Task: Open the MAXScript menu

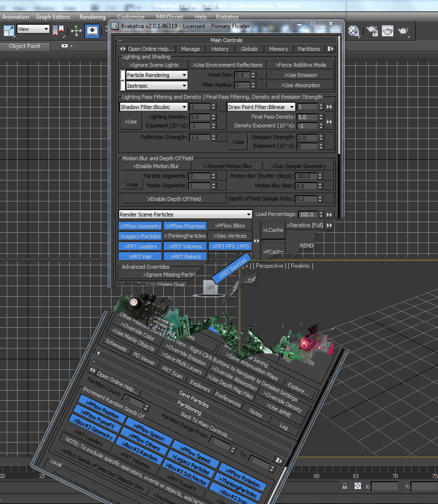Action: click(170, 17)
